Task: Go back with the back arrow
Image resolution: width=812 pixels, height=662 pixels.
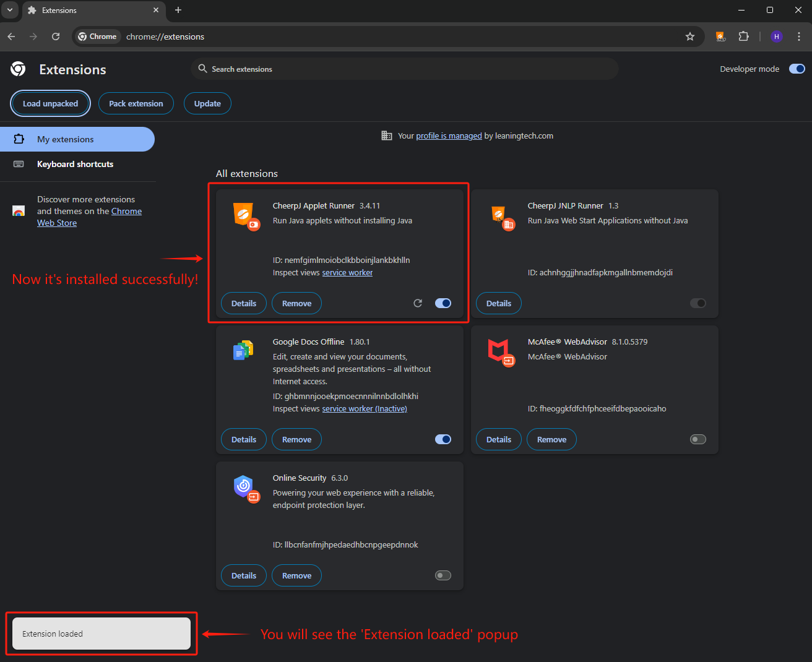Action: [11, 37]
